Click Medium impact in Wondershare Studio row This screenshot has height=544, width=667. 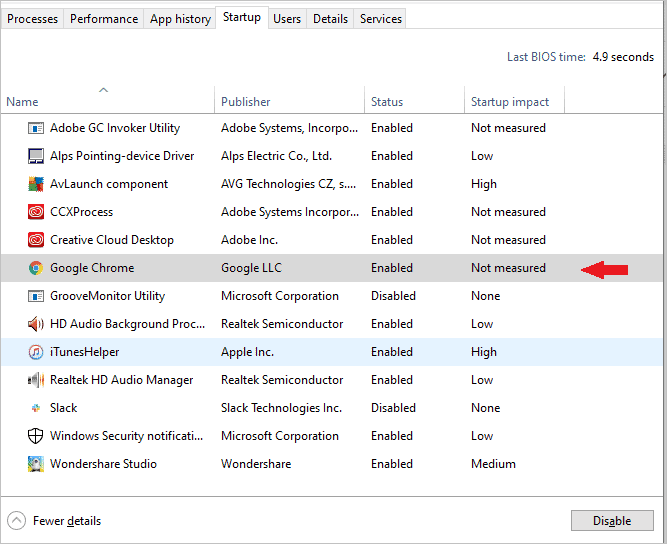[x=493, y=464]
